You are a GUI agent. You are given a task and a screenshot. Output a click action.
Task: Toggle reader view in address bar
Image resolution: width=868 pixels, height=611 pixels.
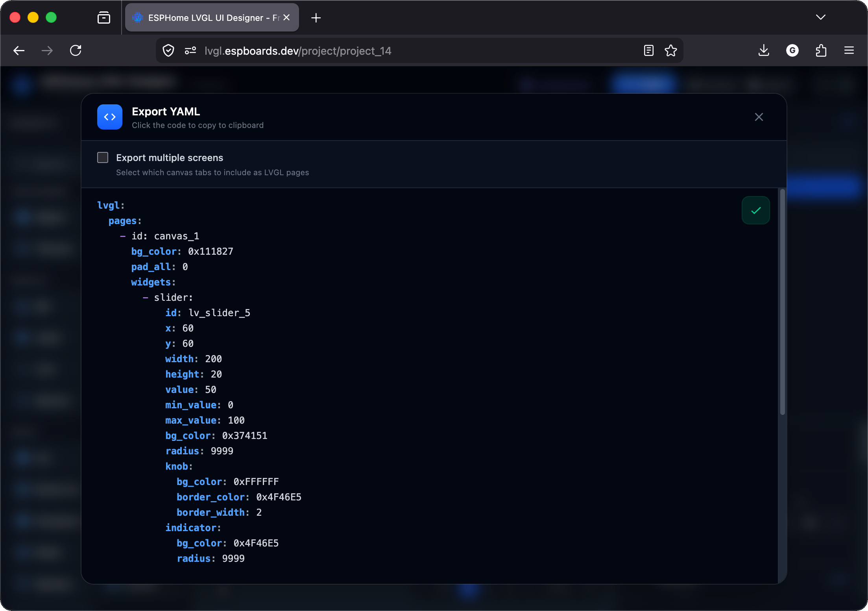pyautogui.click(x=648, y=50)
